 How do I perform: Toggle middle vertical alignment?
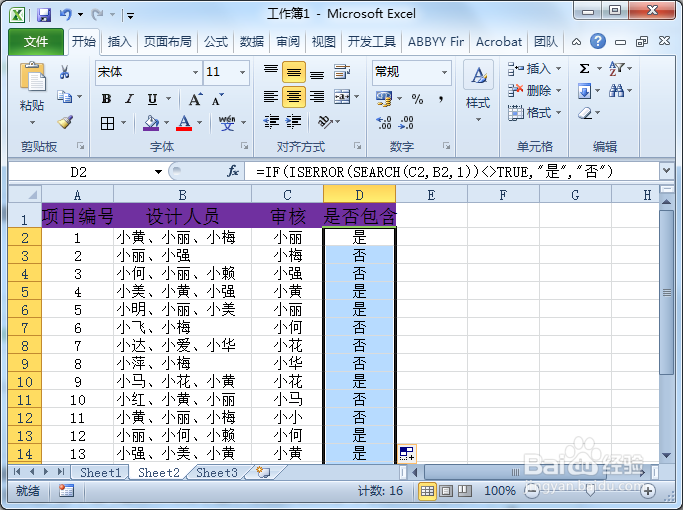point(294,71)
